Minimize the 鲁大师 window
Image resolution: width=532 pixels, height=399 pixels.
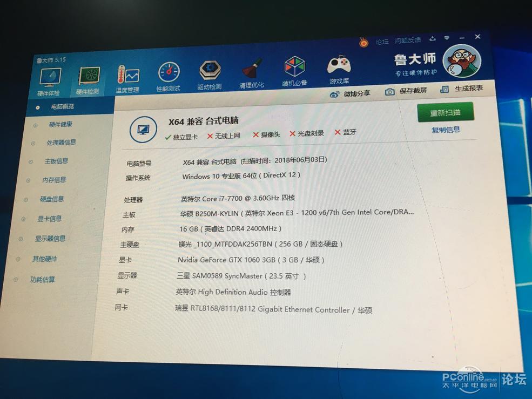coord(462,37)
